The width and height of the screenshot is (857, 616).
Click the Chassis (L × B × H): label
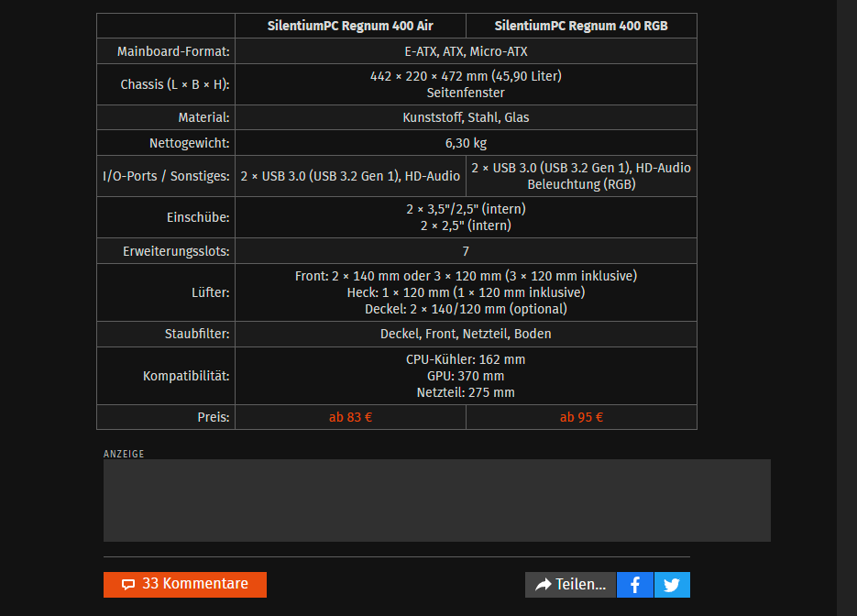pyautogui.click(x=175, y=84)
